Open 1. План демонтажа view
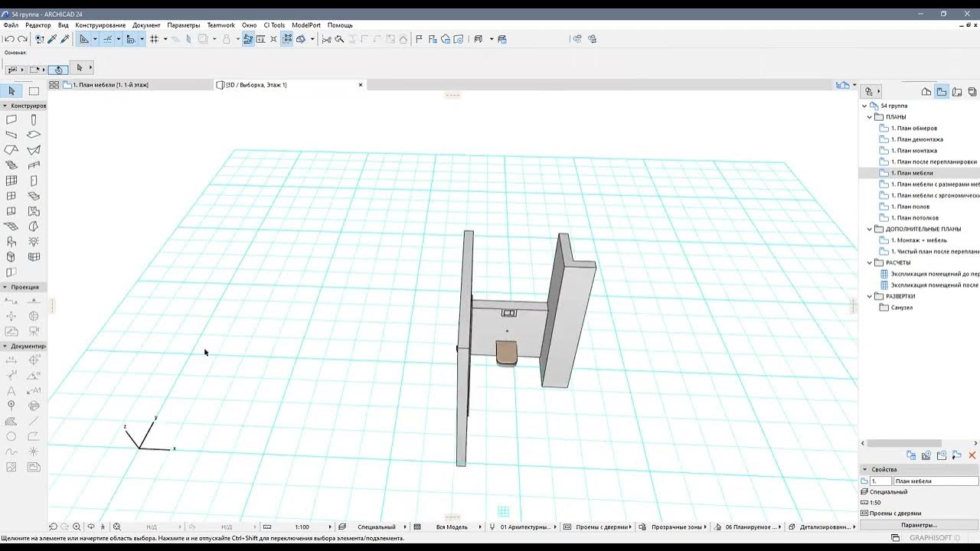The width and height of the screenshot is (980, 551). point(916,139)
